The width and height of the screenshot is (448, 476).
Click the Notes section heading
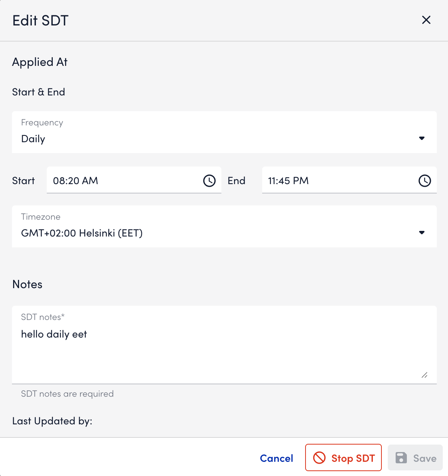pyautogui.click(x=27, y=284)
